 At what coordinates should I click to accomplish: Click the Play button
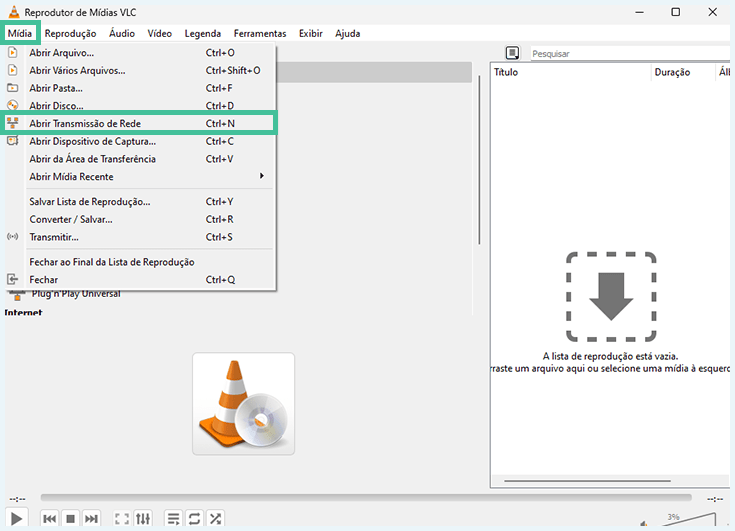(x=16, y=518)
